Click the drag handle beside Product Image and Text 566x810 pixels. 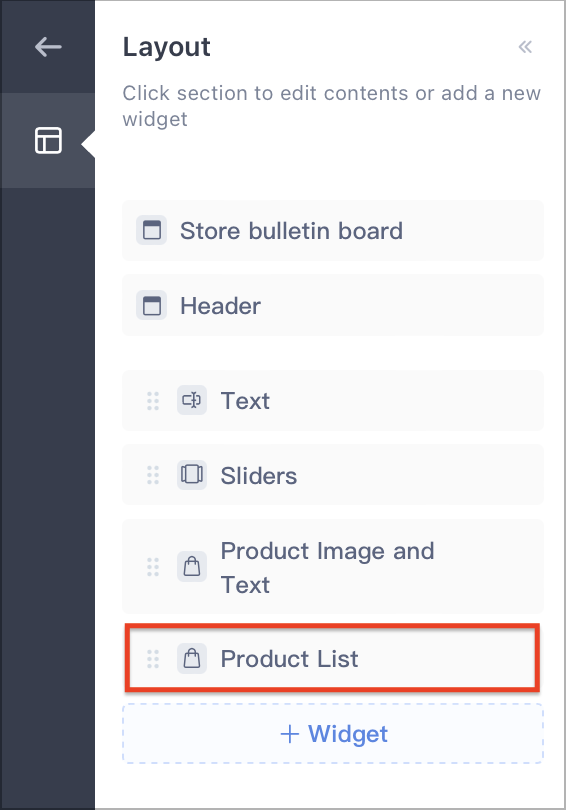pos(153,567)
